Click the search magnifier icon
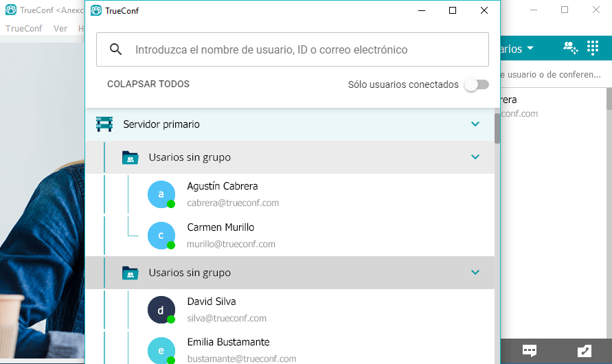Screen dimensions: 612x364 115,49
